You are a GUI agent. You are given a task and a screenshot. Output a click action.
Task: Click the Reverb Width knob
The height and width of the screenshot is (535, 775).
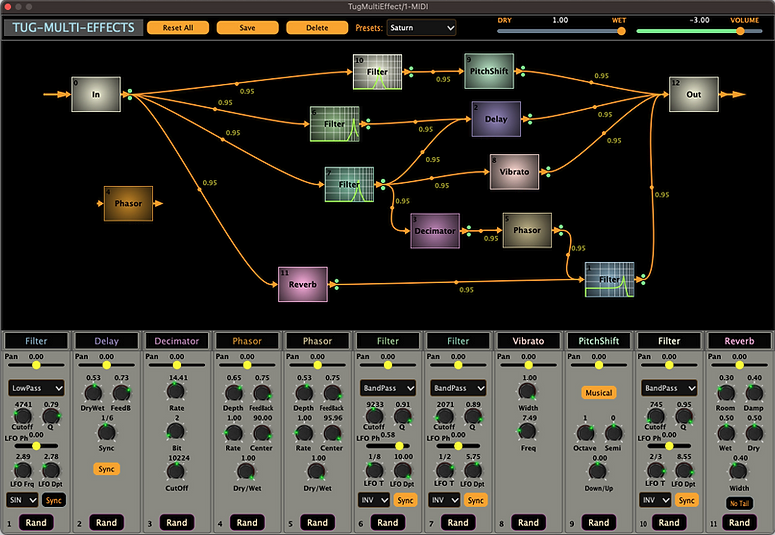[x=738, y=471]
